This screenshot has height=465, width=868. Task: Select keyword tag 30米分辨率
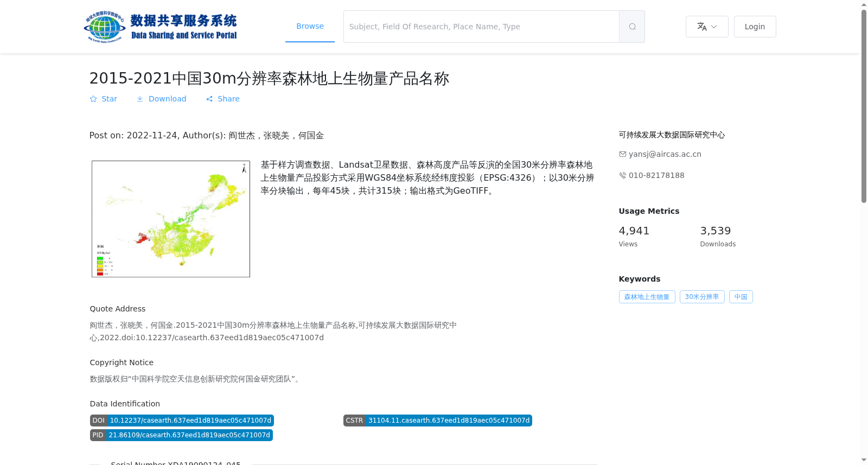point(702,297)
